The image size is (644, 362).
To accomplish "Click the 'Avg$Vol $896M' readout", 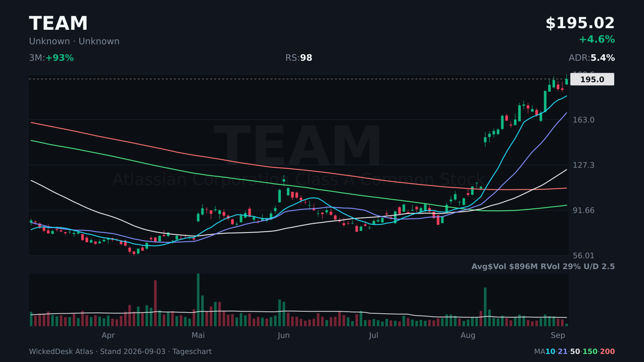I will (505, 267).
